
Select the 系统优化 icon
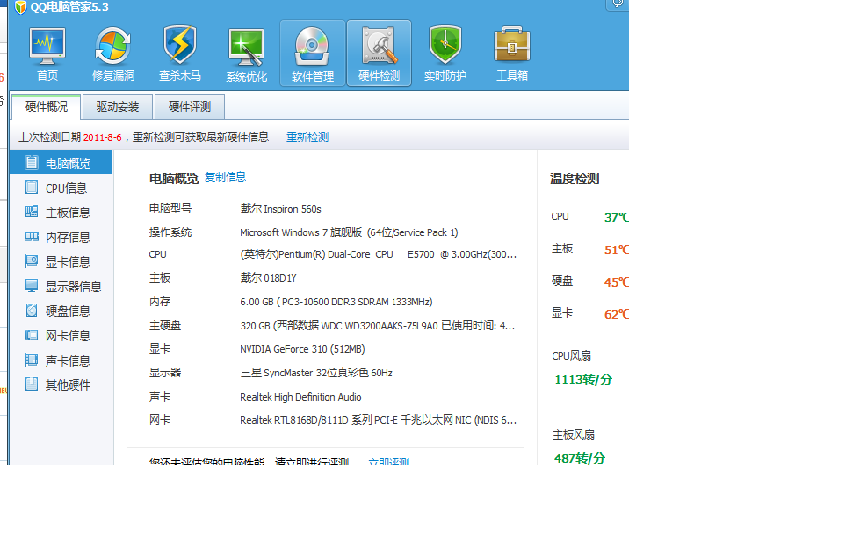pos(246,54)
